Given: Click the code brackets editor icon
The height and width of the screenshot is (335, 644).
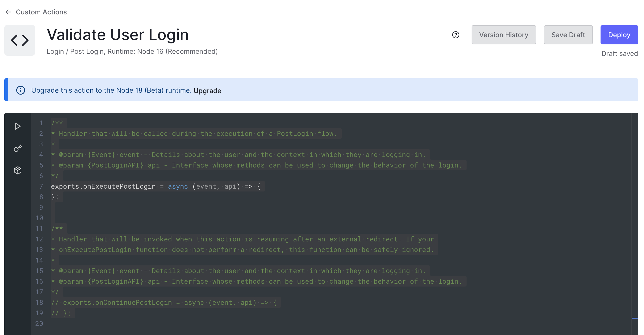Looking at the screenshot, I should click(x=20, y=40).
